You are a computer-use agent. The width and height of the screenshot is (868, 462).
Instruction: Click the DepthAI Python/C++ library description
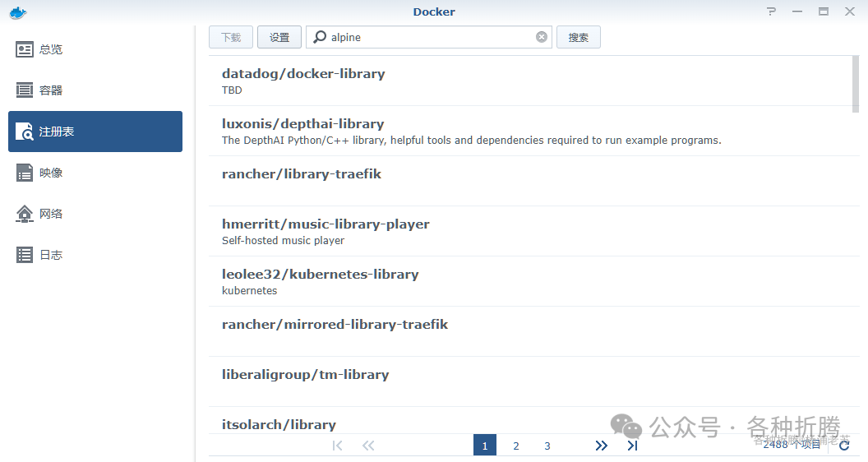point(472,140)
